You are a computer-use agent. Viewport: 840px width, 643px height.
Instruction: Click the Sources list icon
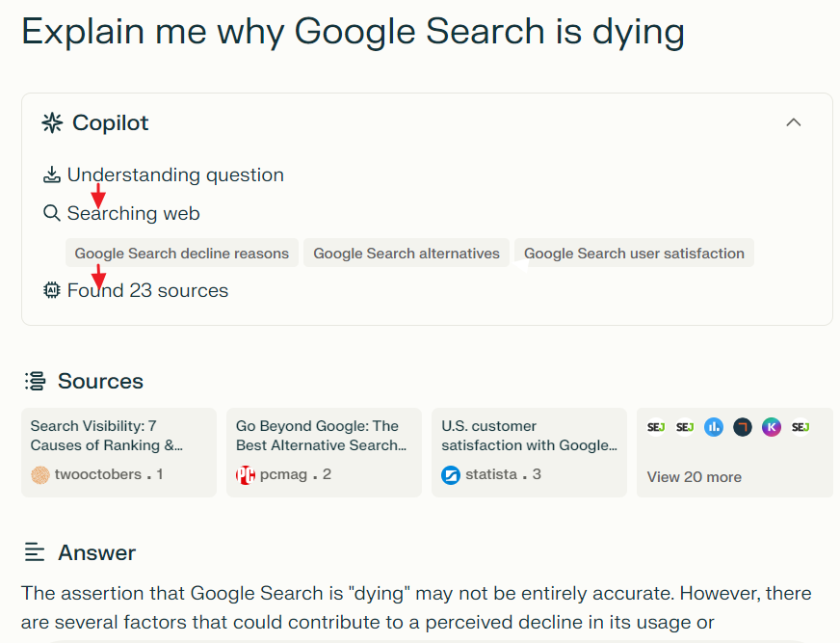36,382
